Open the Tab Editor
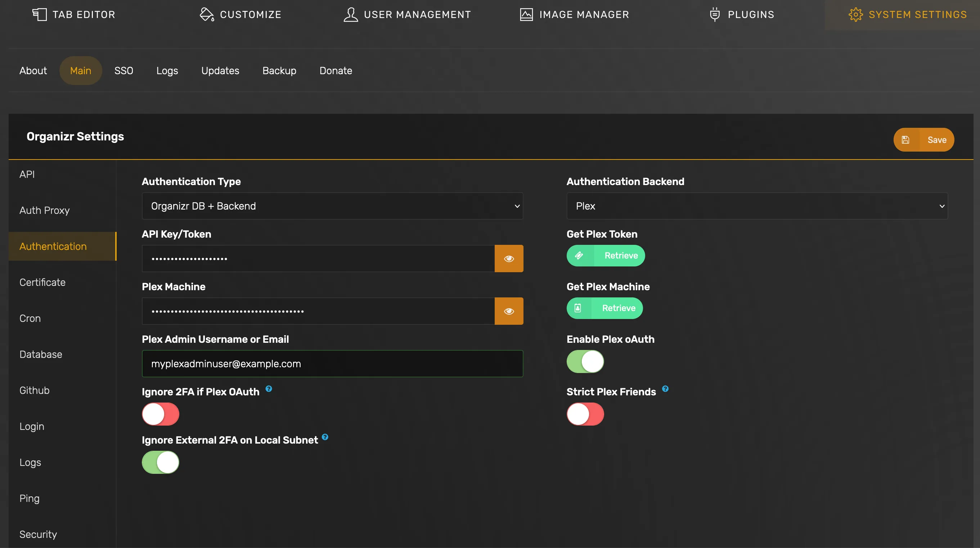Image resolution: width=980 pixels, height=548 pixels. [x=74, y=14]
